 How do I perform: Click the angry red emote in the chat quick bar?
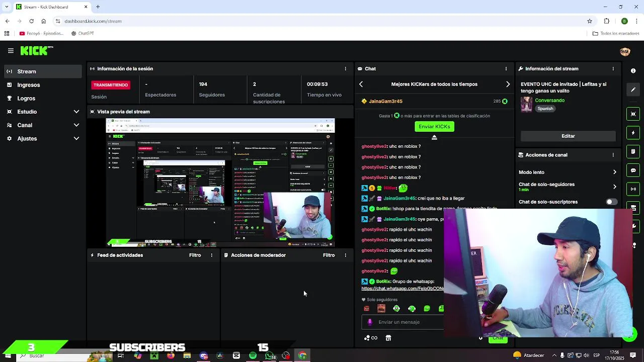click(x=366, y=309)
